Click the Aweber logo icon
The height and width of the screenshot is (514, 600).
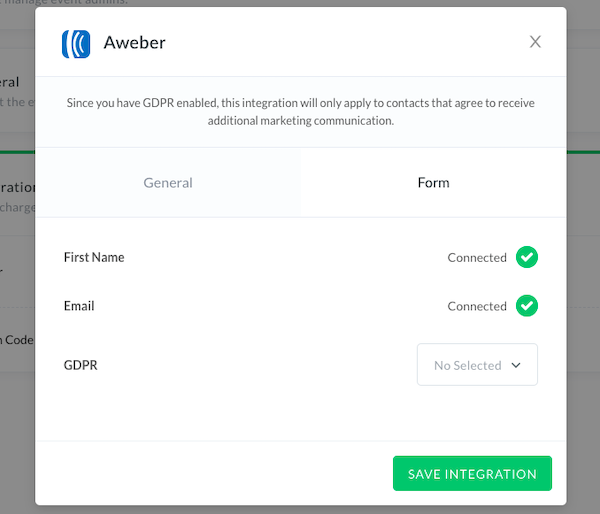point(76,44)
